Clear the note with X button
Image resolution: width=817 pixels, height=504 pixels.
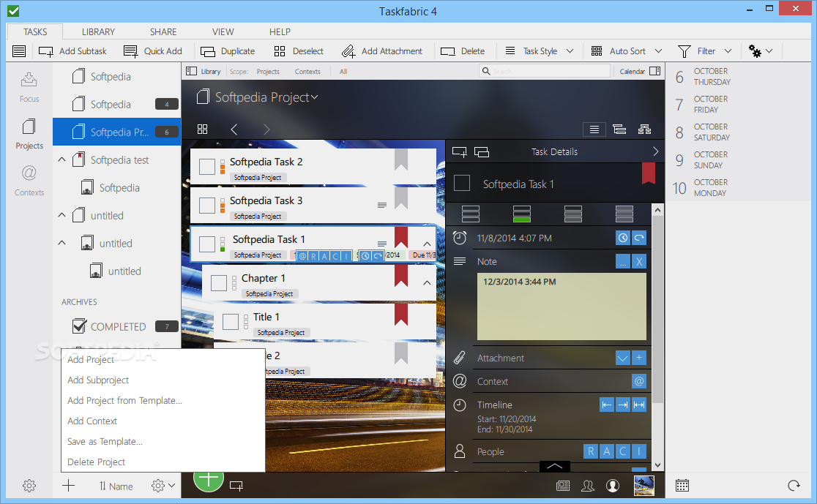point(639,261)
